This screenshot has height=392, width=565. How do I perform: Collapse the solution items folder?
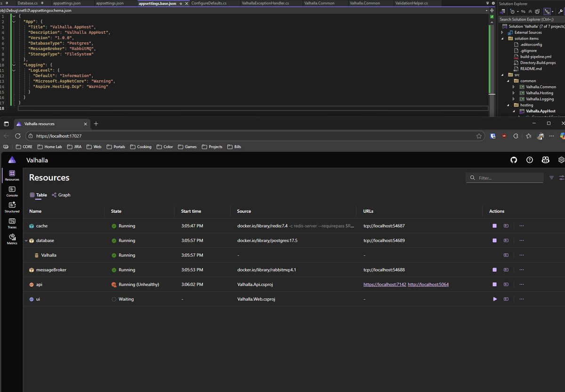[x=502, y=39]
